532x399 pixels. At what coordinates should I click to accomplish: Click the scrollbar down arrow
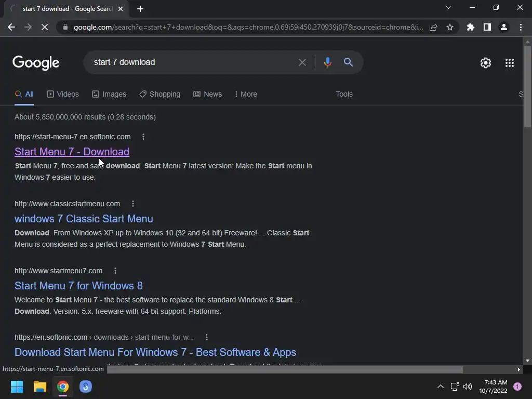pyautogui.click(x=527, y=361)
